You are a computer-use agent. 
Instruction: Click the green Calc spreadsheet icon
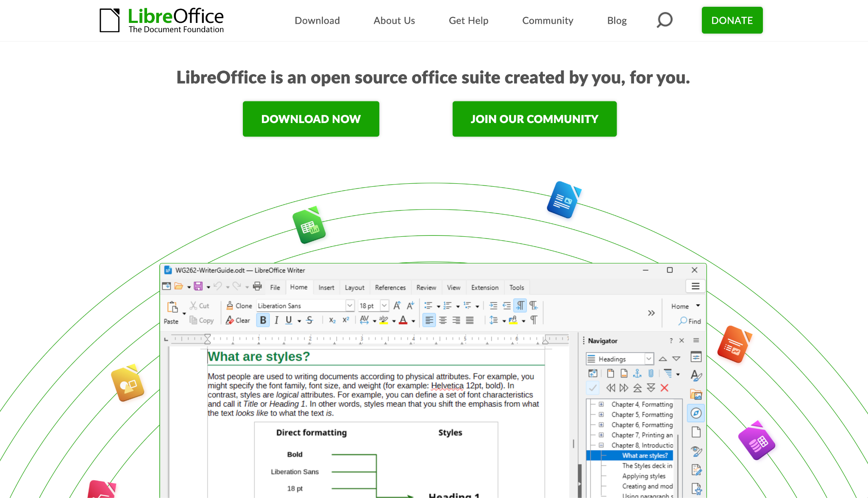309,225
